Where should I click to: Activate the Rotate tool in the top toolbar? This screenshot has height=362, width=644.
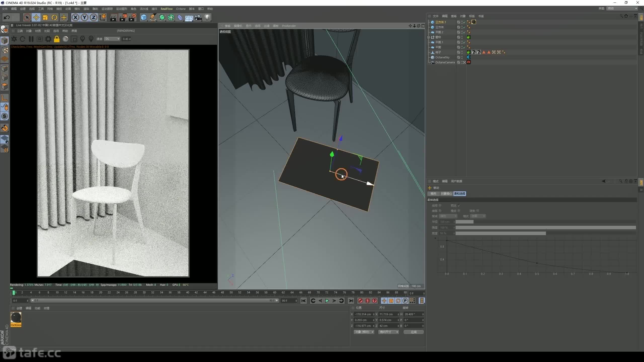[54, 17]
